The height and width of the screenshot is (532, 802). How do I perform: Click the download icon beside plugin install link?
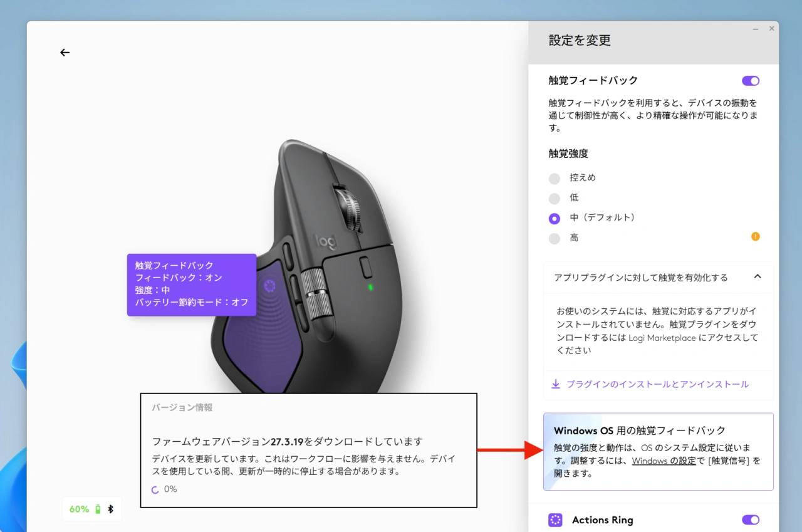(556, 384)
